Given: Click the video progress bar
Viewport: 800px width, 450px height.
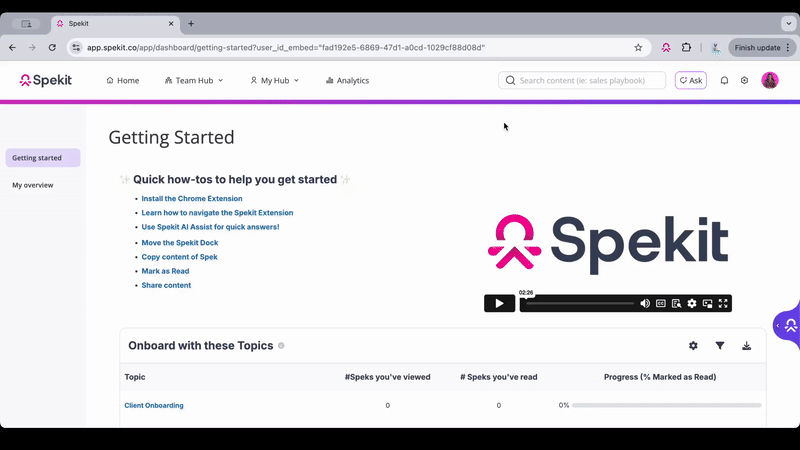Looking at the screenshot, I should pyautogui.click(x=580, y=304).
